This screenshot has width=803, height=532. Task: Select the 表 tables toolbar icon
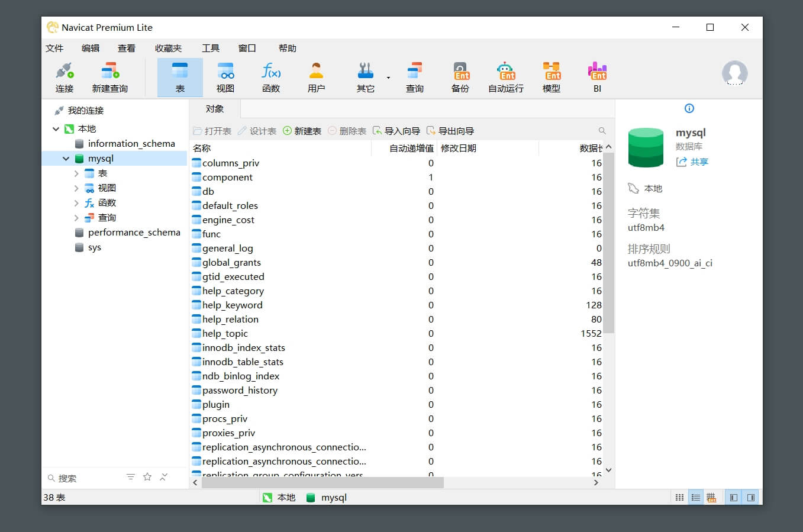(x=180, y=78)
